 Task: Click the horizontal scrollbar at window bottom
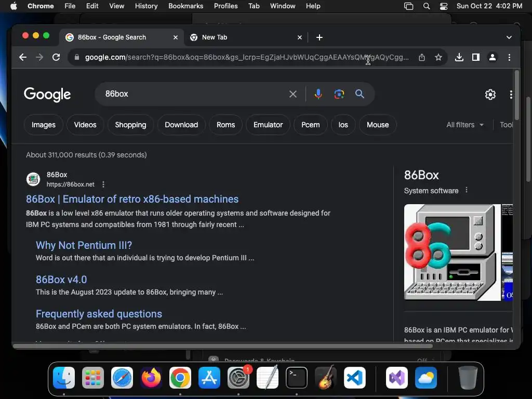point(222,346)
